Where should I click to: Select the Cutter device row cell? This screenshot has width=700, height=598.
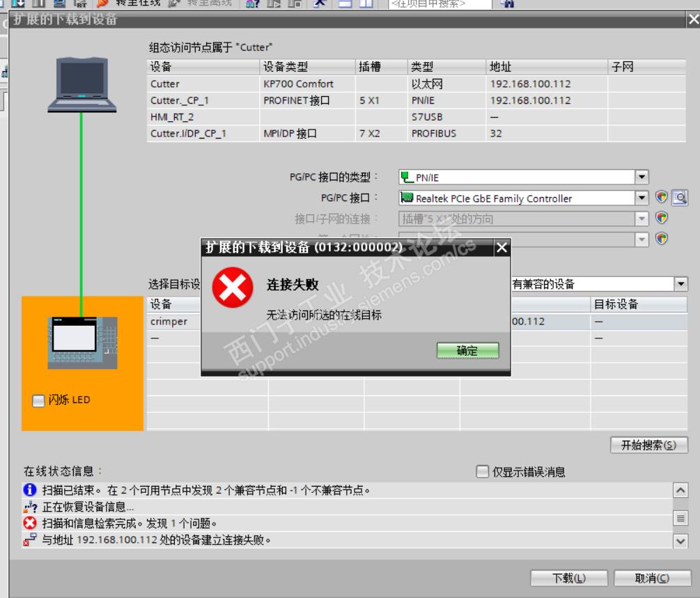click(203, 84)
